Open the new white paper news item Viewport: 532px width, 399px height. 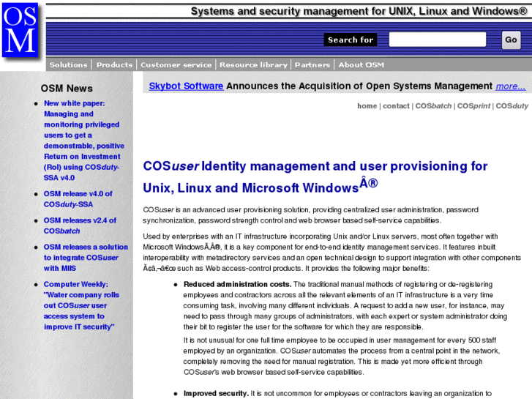point(84,141)
